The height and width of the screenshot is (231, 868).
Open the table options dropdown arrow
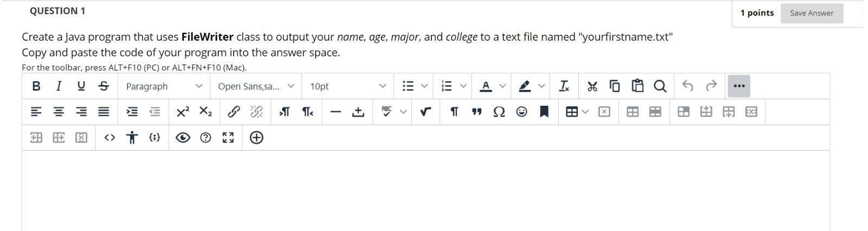click(585, 112)
